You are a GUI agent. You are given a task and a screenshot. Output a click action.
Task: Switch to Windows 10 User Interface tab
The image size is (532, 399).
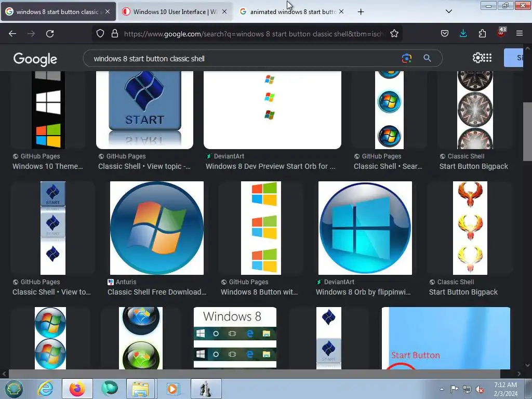click(x=175, y=11)
